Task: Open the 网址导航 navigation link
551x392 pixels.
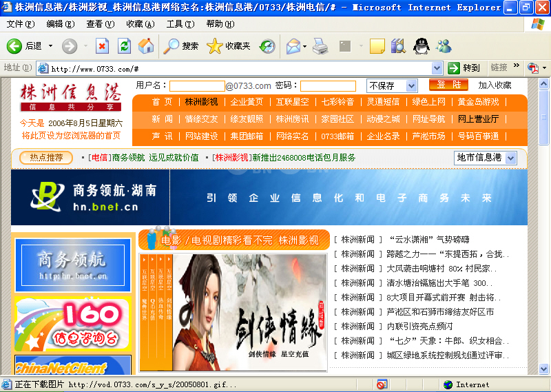Action: [x=428, y=119]
